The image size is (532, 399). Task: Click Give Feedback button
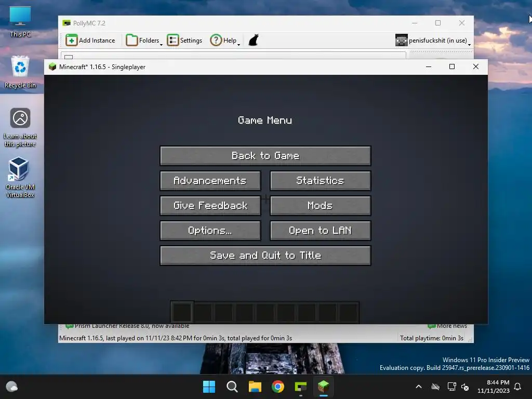click(x=210, y=206)
